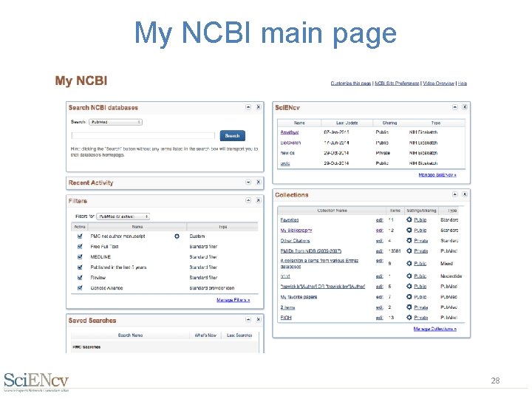Collapse the SciENcv panel
Screen dimensions: 532x399
(454, 107)
